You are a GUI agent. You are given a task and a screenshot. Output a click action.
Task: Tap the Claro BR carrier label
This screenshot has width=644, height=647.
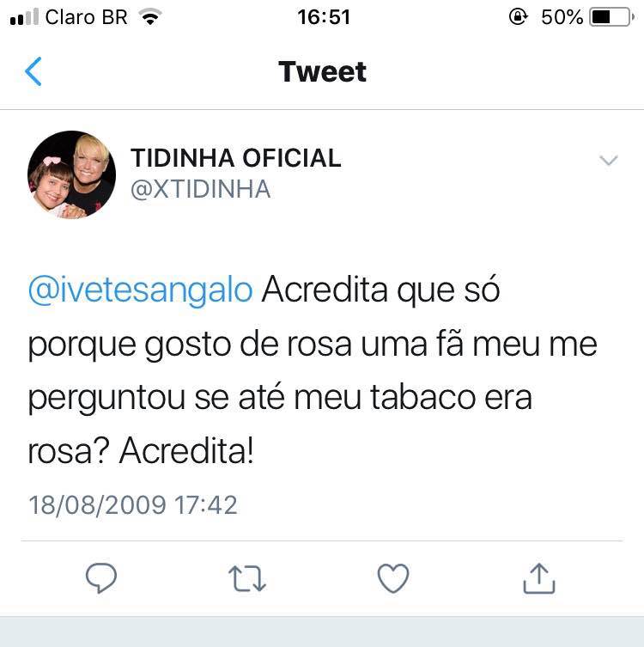(86, 17)
